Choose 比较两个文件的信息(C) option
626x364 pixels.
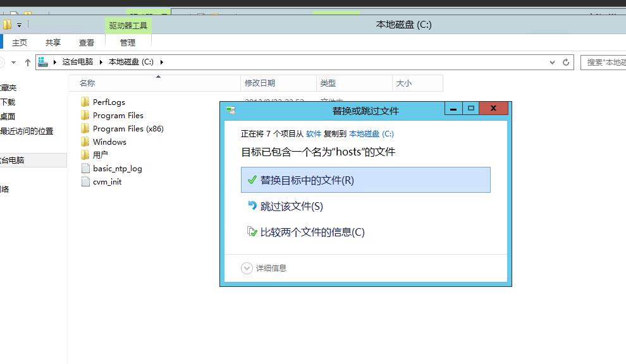point(312,232)
